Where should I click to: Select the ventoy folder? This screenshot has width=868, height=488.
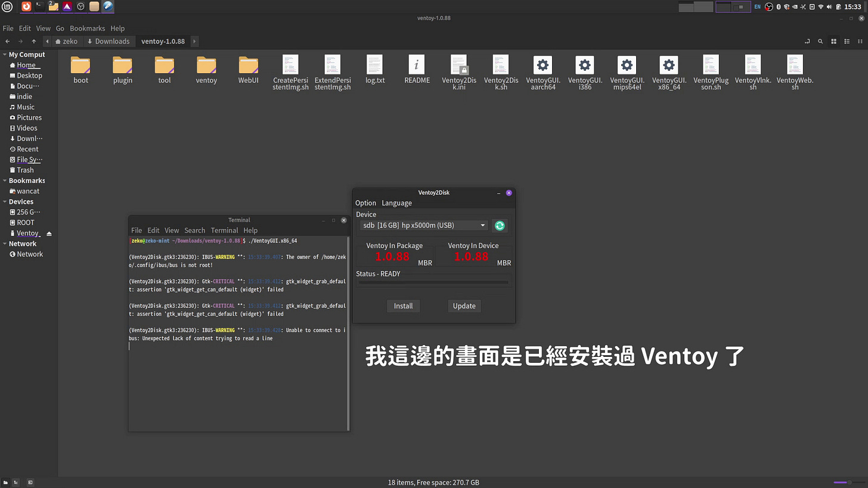point(206,70)
